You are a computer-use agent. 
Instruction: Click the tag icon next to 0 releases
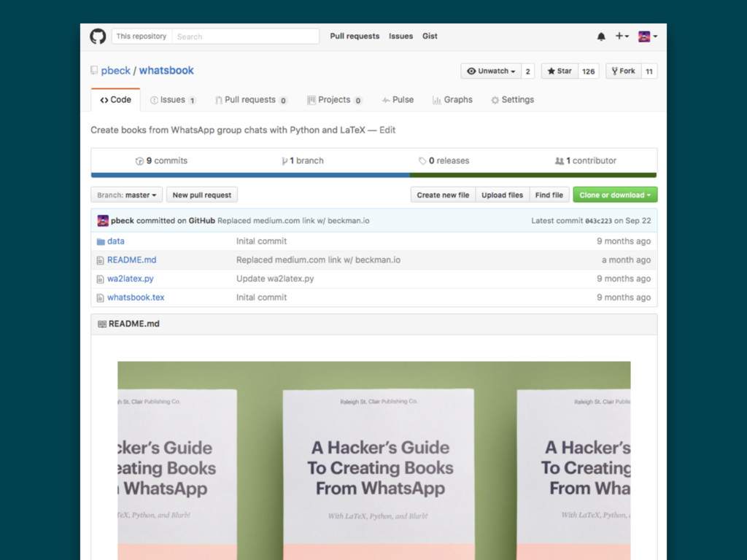click(x=422, y=161)
